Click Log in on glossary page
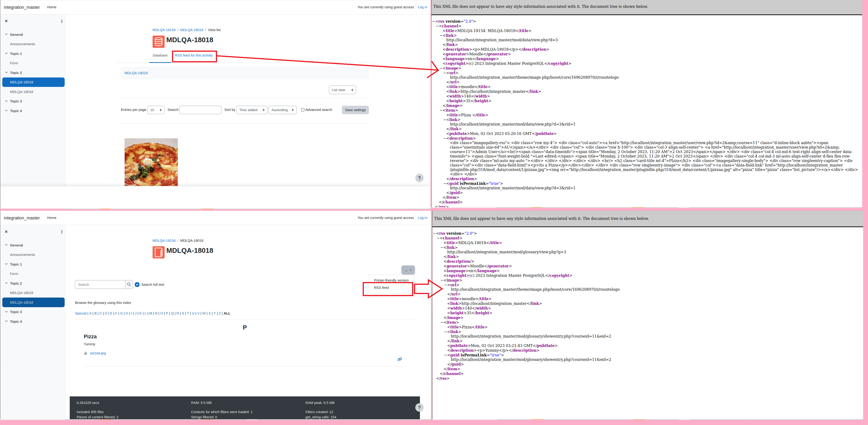 (422, 218)
